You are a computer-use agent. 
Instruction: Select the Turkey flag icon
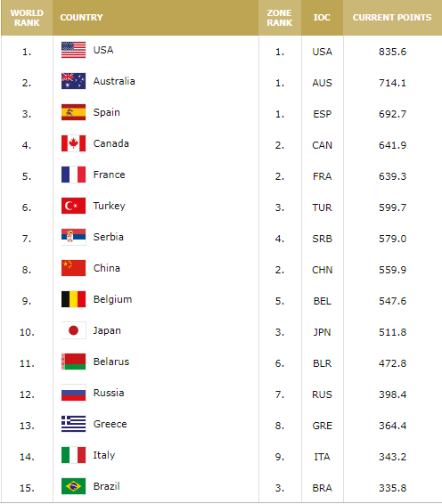click(x=73, y=206)
